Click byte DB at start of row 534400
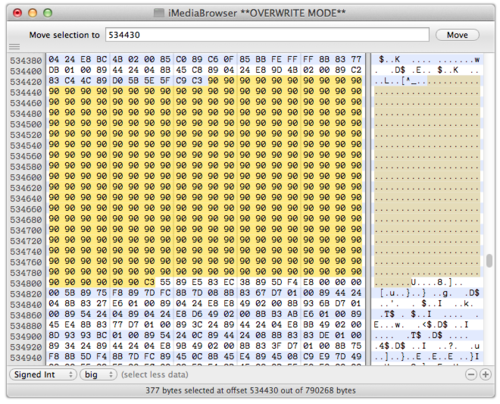This screenshot has width=500, height=404. 54,70
